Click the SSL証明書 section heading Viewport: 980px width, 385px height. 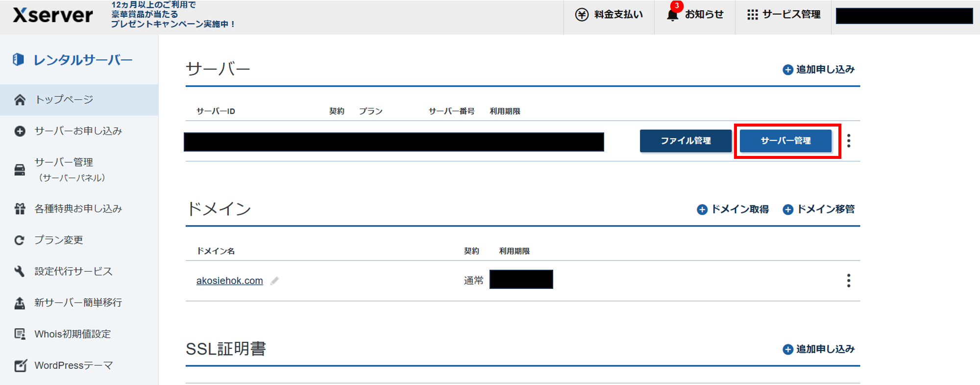click(x=226, y=349)
